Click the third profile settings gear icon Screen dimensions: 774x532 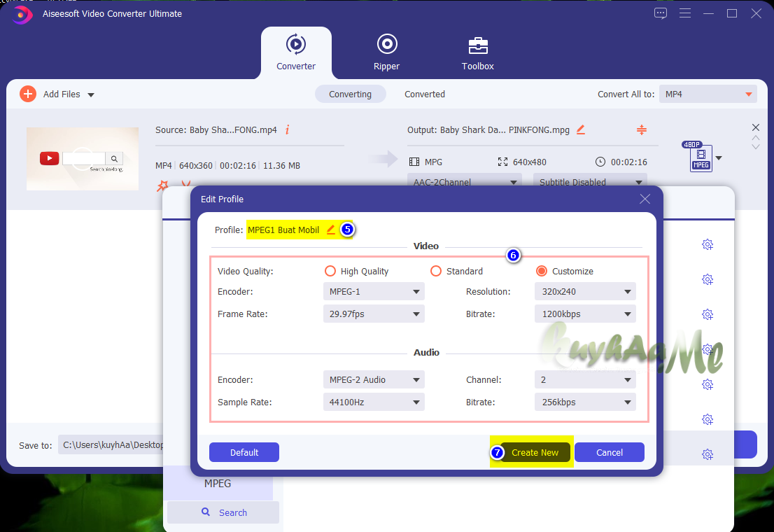[x=708, y=314]
